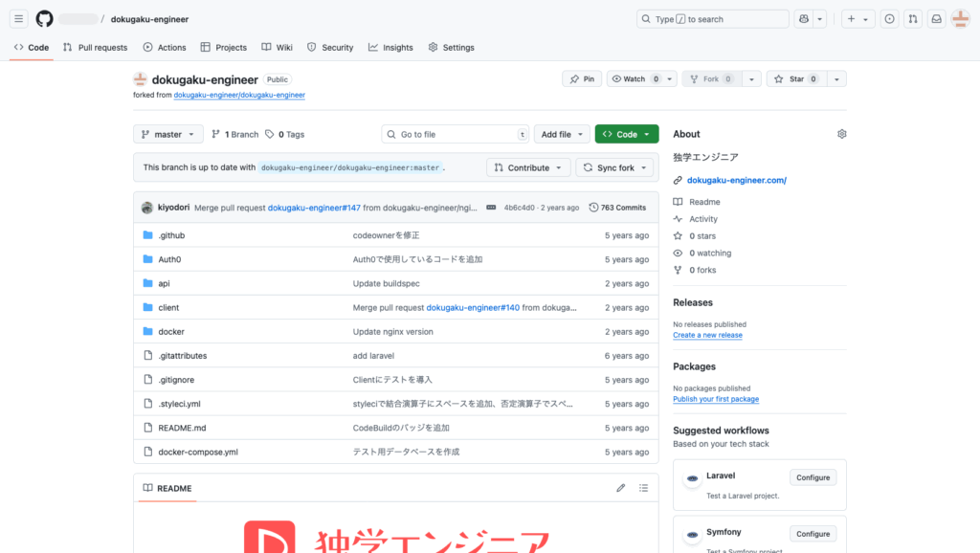980x553 pixels.
Task: Configure the Laravel workflow
Action: 813,477
